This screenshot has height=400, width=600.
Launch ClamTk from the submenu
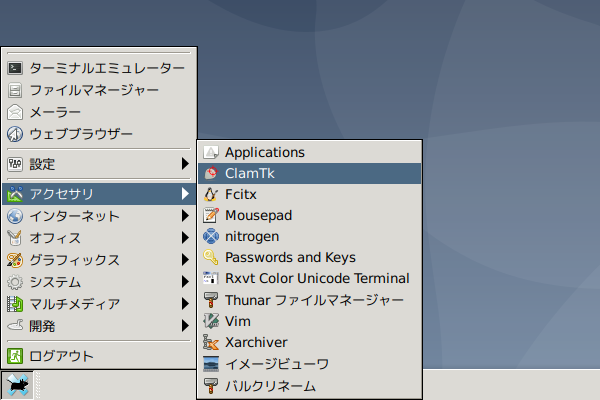310,173
